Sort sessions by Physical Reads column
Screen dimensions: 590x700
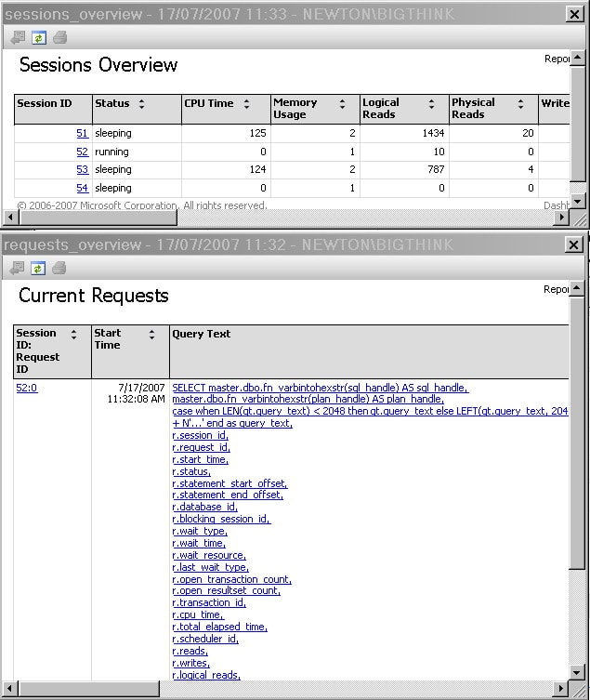520,104
